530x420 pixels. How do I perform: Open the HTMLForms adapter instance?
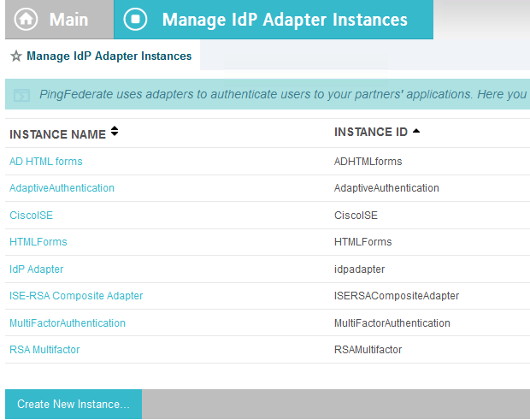(38, 242)
